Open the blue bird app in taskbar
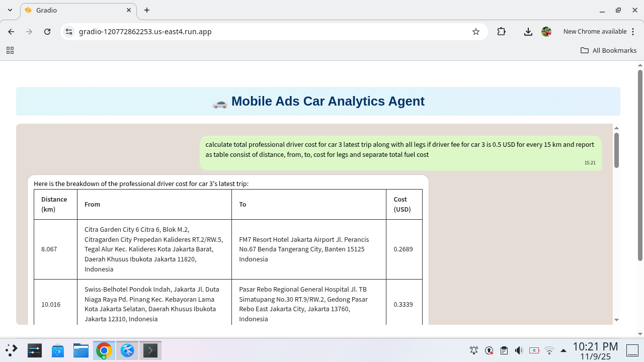This screenshot has height=362, width=644. coord(127,350)
